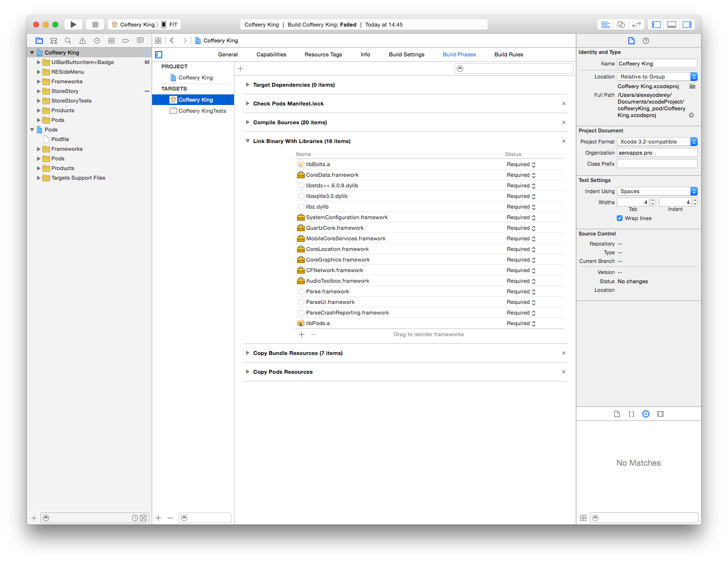The width and height of the screenshot is (728, 563).
Task: Show only source-controlled files filter
Action: point(143,518)
